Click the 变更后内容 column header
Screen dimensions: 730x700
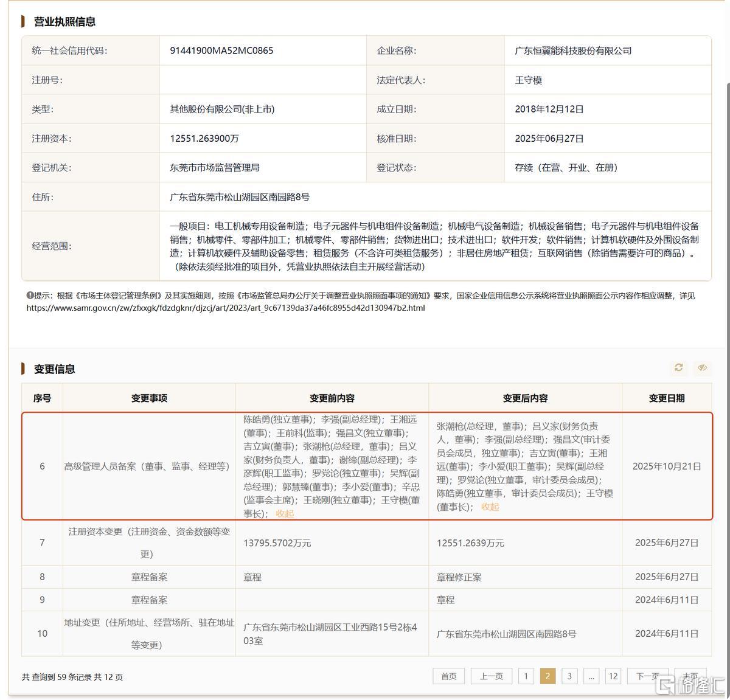(525, 398)
